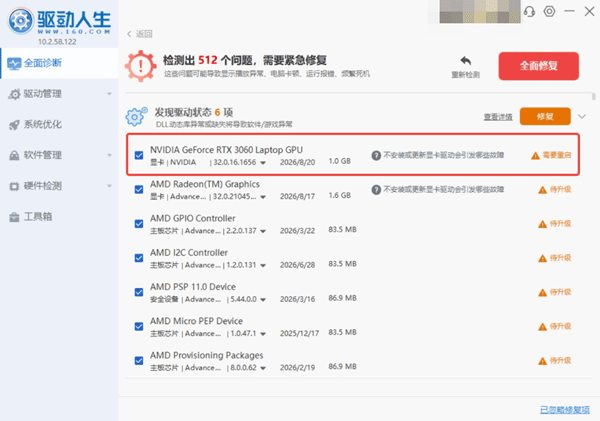Click help icon on NVIDIA GeForce row
600x421 pixels.
coord(376,155)
